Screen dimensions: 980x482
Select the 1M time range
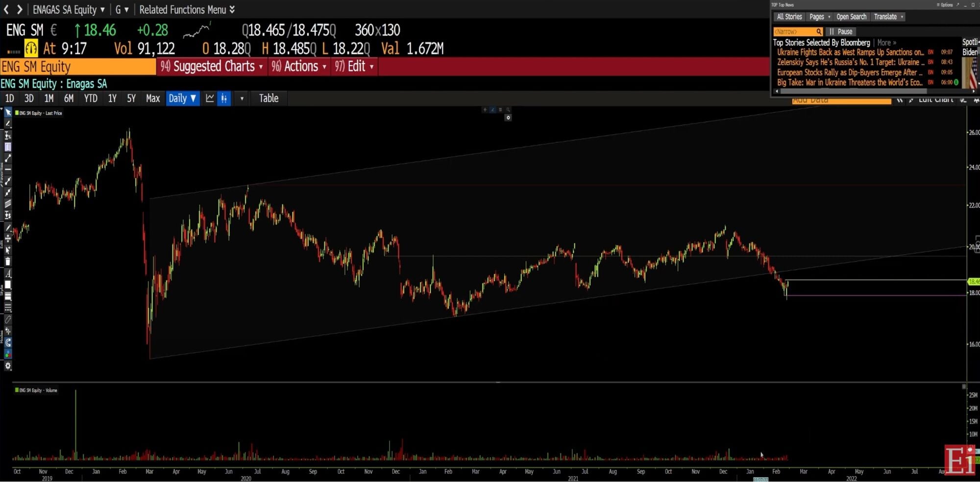pos(49,98)
